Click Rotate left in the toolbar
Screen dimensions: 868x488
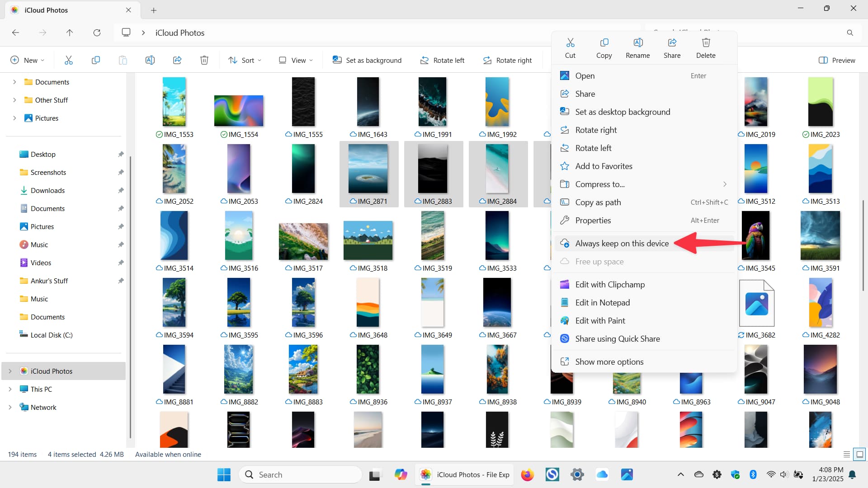(442, 60)
